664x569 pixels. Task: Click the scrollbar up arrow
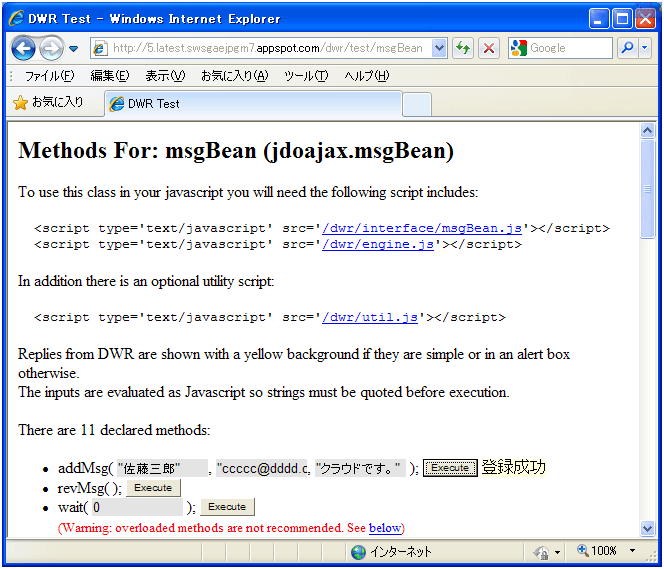[x=647, y=131]
